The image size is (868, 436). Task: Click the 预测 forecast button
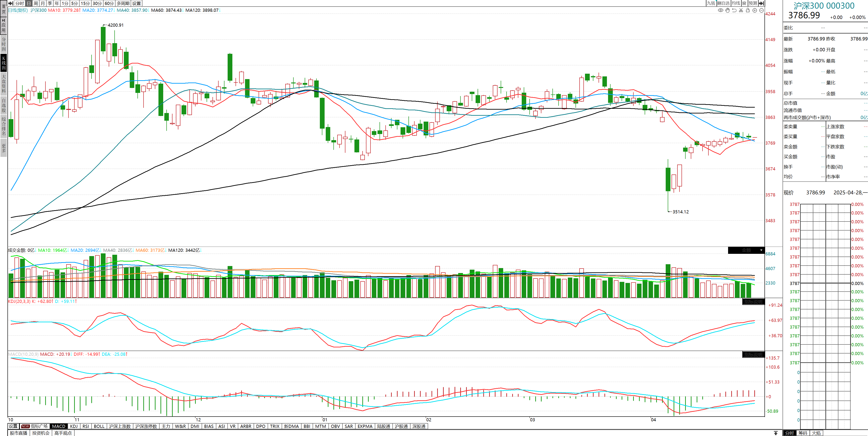(753, 3)
